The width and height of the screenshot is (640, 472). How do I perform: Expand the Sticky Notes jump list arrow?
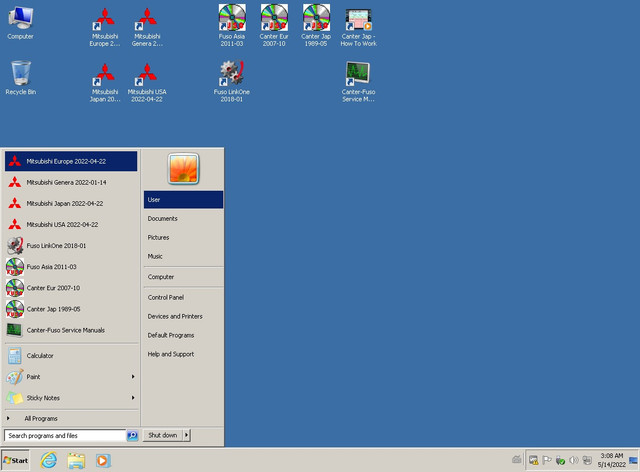133,398
